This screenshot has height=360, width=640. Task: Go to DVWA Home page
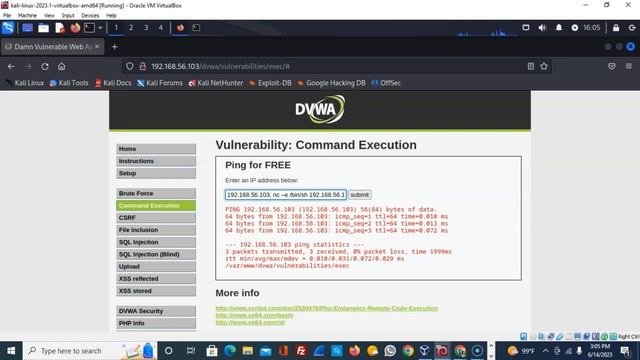pyautogui.click(x=156, y=149)
